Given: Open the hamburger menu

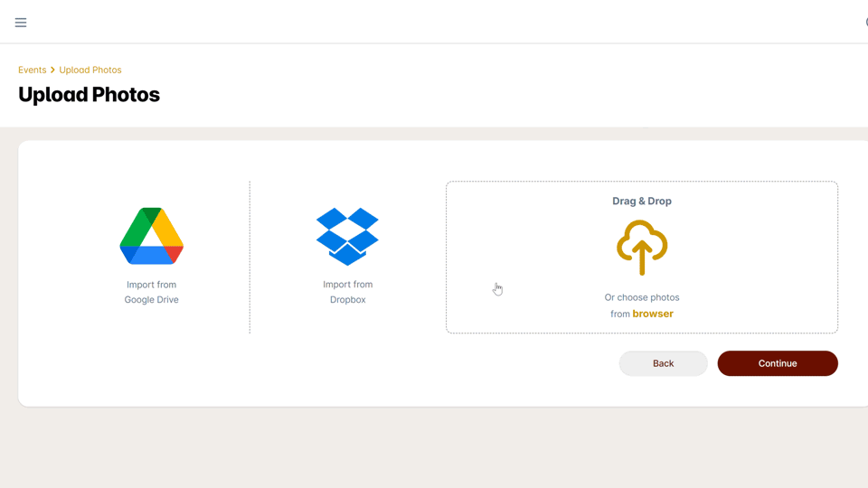Looking at the screenshot, I should pos(21,23).
